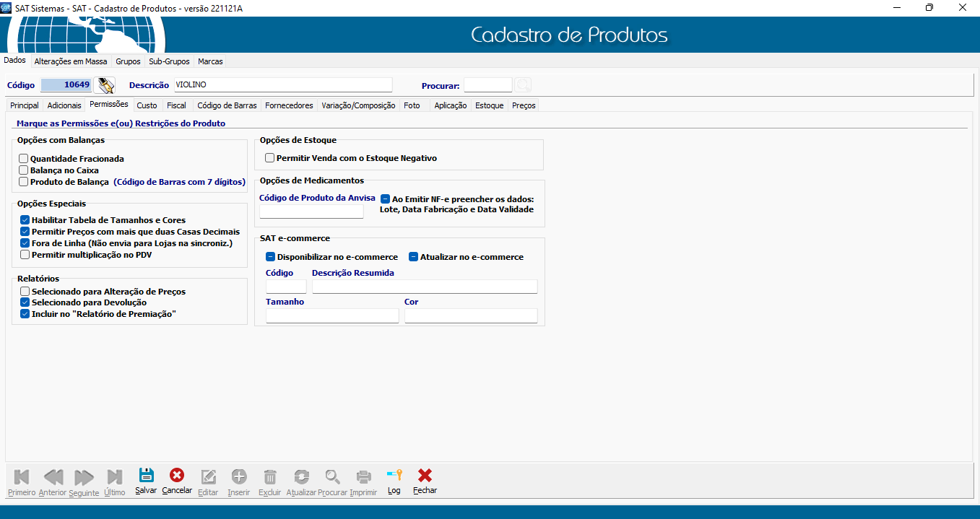Click the Fechar red X icon

(x=425, y=476)
